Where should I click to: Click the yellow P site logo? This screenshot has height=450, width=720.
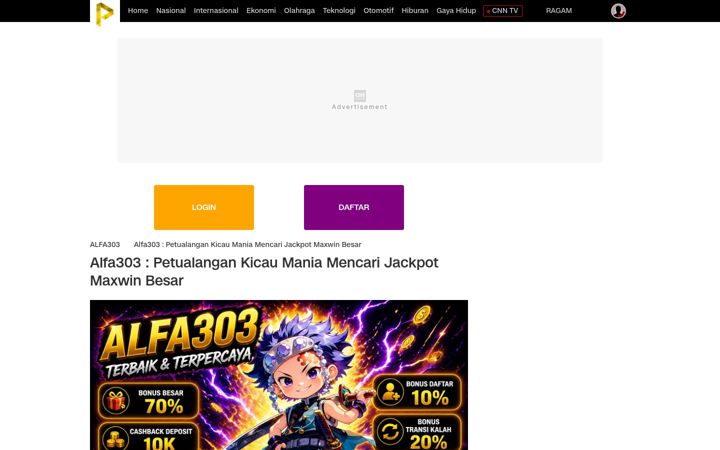pyautogui.click(x=105, y=13)
